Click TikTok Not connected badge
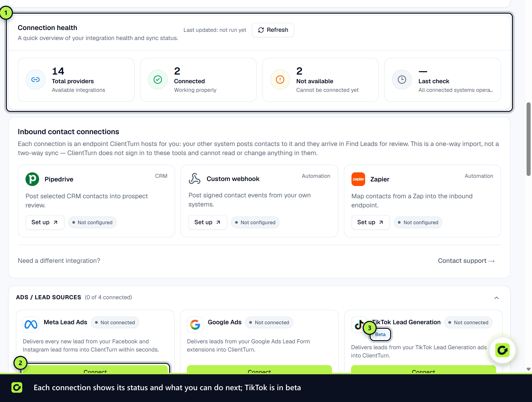Screen dimensions: 532x402 click(468, 322)
